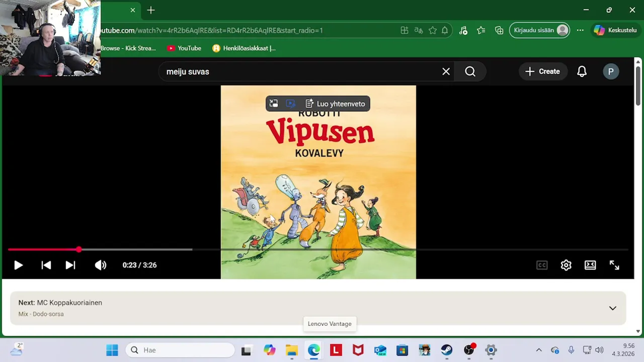Open Edge media control music icon
Viewport: 644px width, 362px height.
point(463,30)
